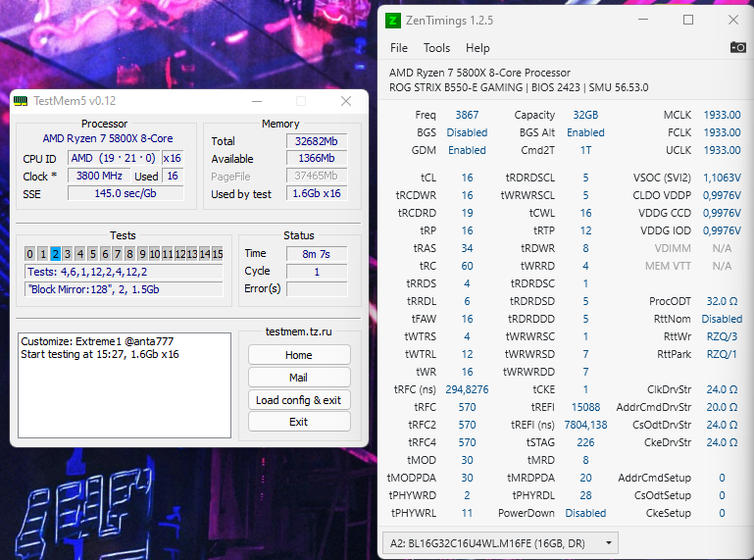Click the Cycle field showing 1
This screenshot has height=560, width=754.
tap(317, 272)
